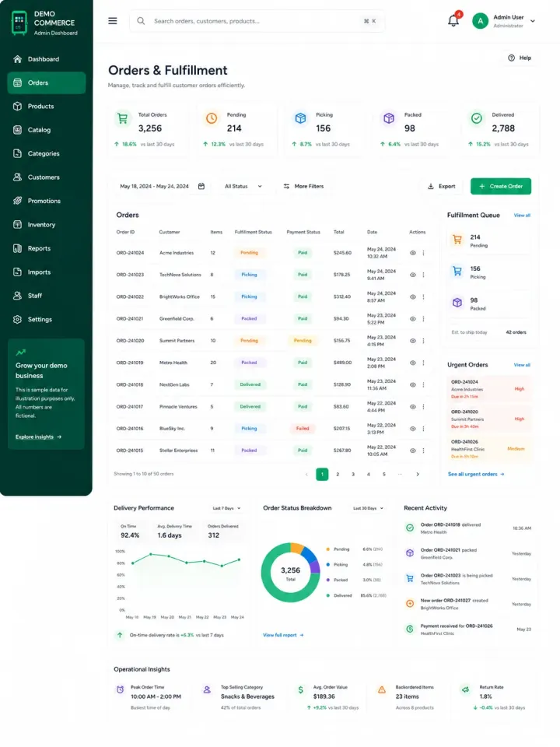
Task: Click the Backordered Items warning icon
Action: [381, 690]
